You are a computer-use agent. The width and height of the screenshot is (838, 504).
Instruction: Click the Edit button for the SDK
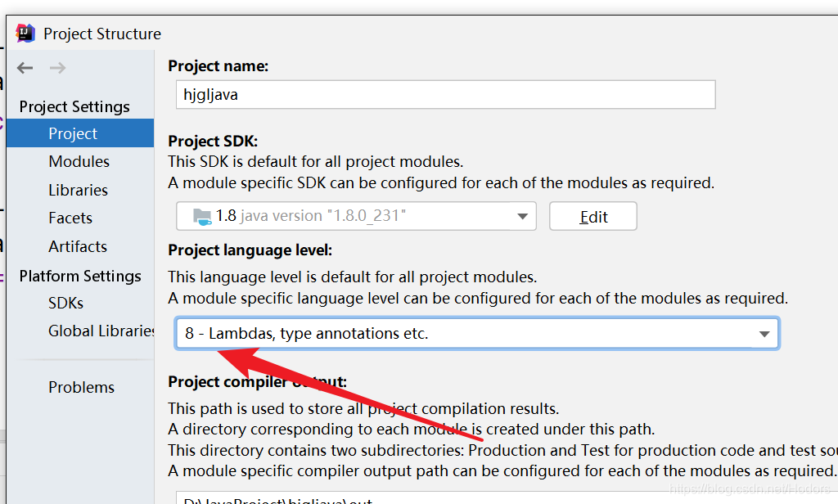pos(592,215)
